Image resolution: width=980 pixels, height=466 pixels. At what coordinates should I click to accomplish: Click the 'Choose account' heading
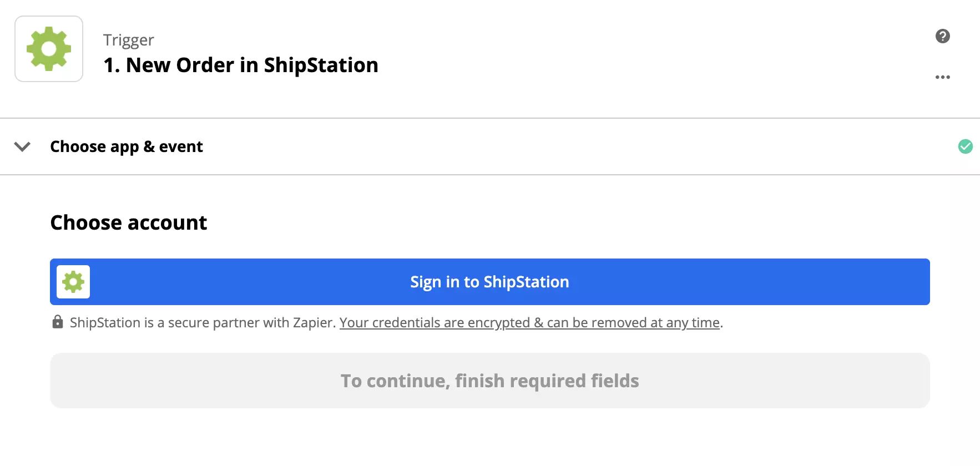click(x=128, y=222)
